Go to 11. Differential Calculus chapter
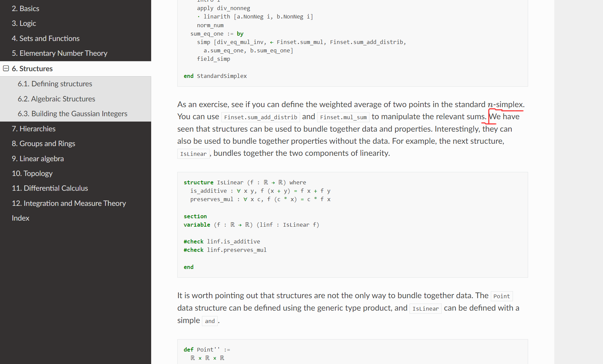 pyautogui.click(x=50, y=188)
